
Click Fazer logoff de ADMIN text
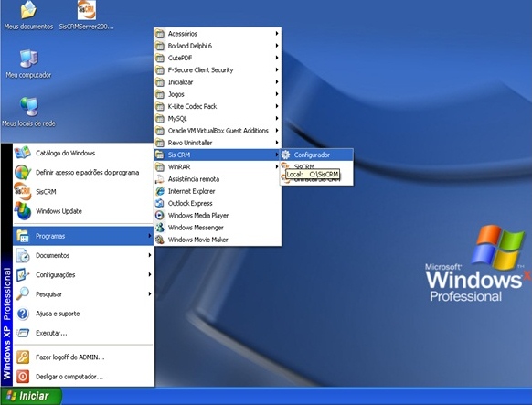69,357
